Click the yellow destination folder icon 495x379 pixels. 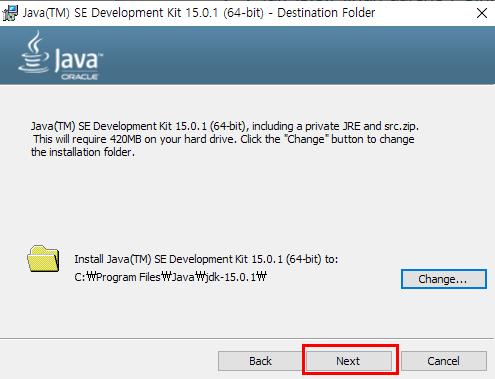tap(43, 259)
